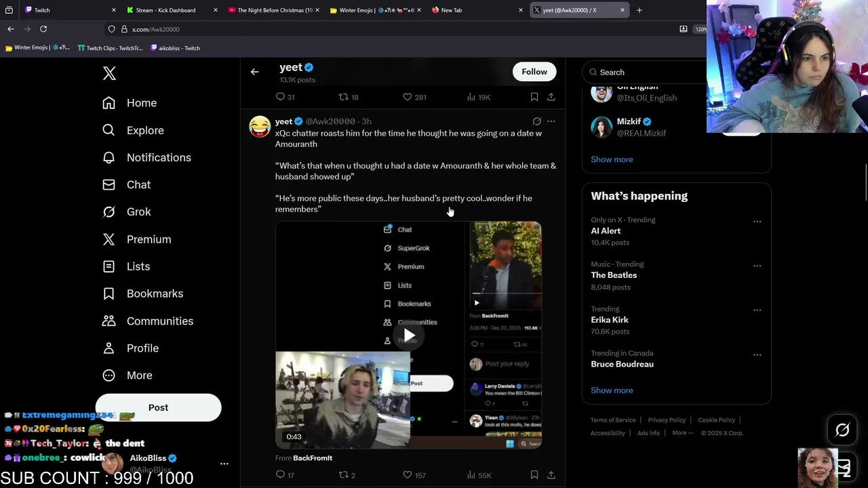The width and height of the screenshot is (868, 488).
Task: Click the white Post button
Action: point(158,407)
